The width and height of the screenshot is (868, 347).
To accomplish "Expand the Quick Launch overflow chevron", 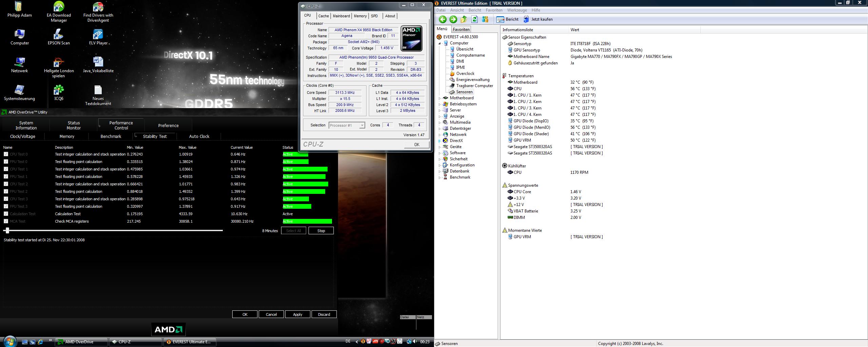I will coord(51,340).
